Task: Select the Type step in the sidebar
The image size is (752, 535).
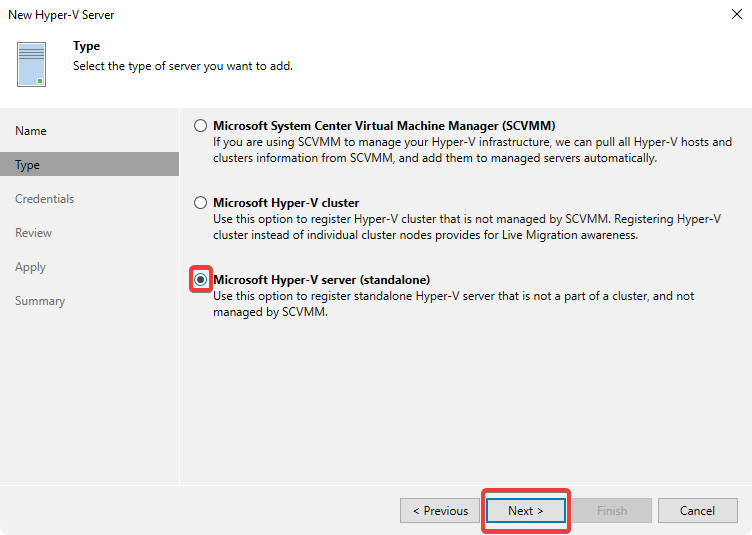Action: (28, 165)
